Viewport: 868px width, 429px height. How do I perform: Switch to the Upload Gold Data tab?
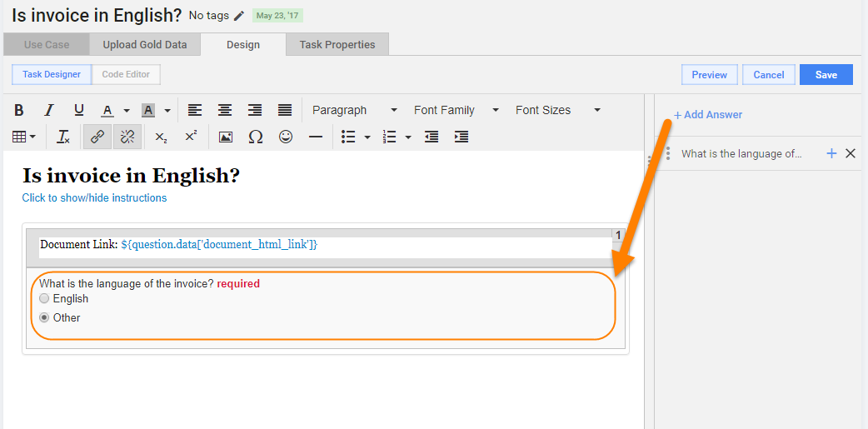[x=144, y=45]
